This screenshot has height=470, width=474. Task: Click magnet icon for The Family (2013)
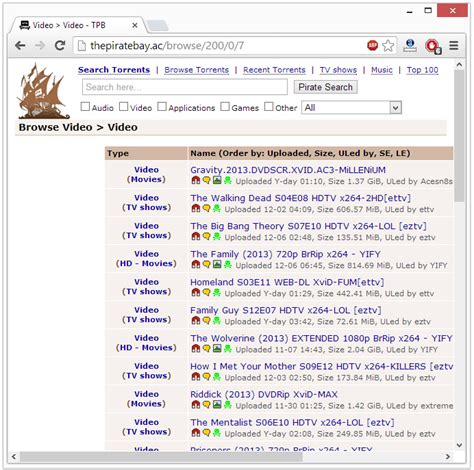click(196, 265)
